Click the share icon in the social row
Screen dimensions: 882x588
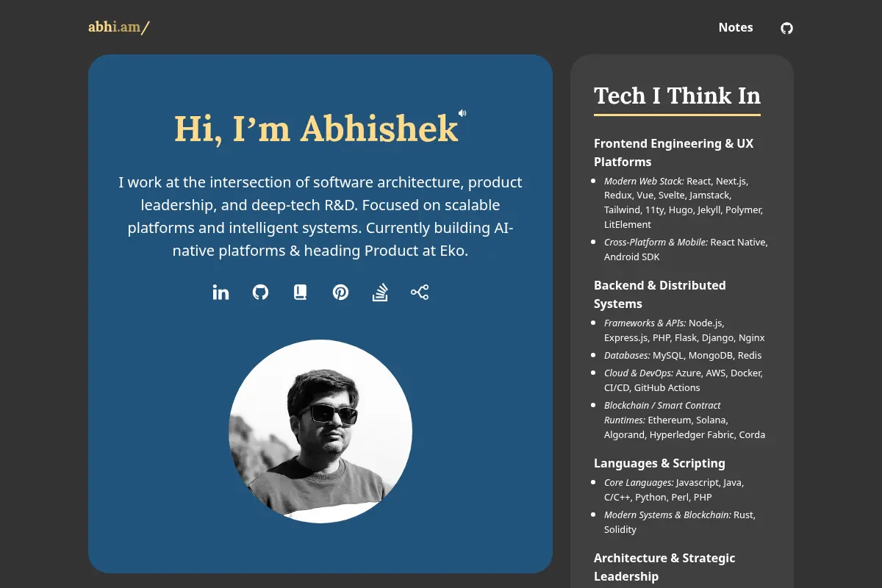click(420, 293)
